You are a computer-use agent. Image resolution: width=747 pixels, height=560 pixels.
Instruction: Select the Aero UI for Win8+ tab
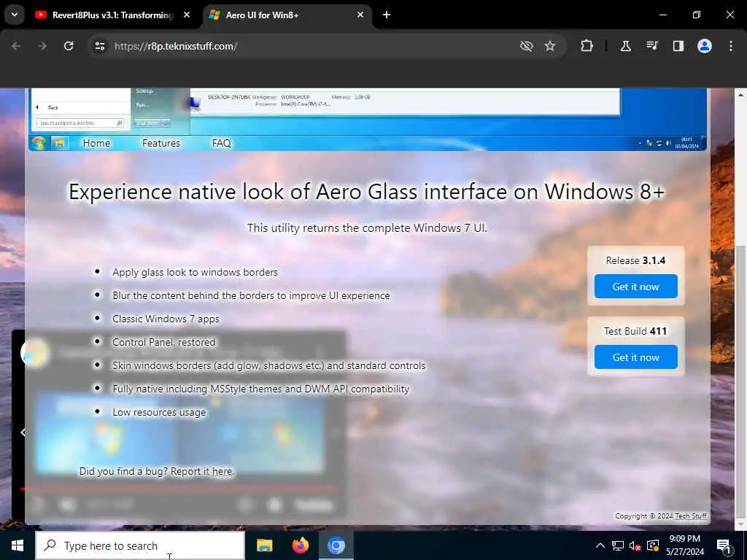pyautogui.click(x=287, y=15)
